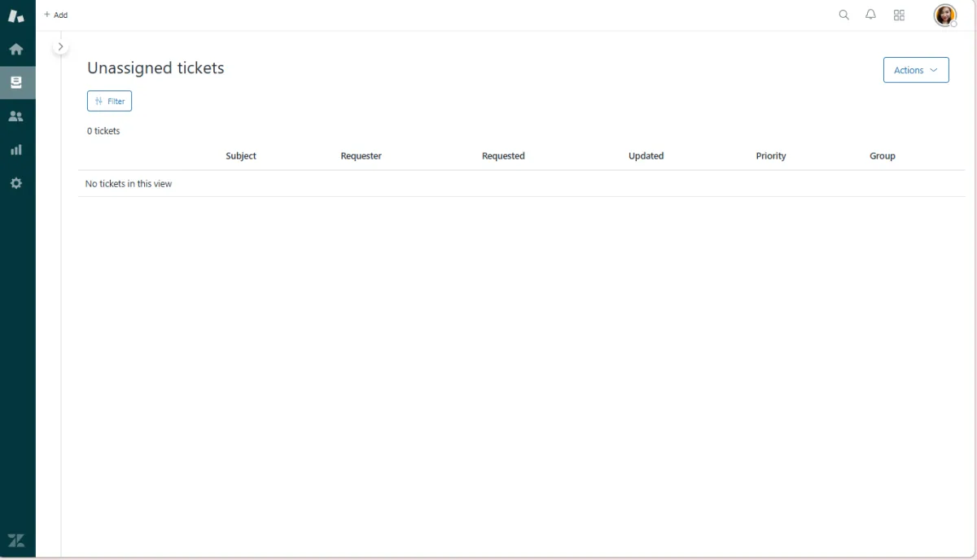Open the profile avatar menu
This screenshot has height=560, width=977.
pos(944,15)
